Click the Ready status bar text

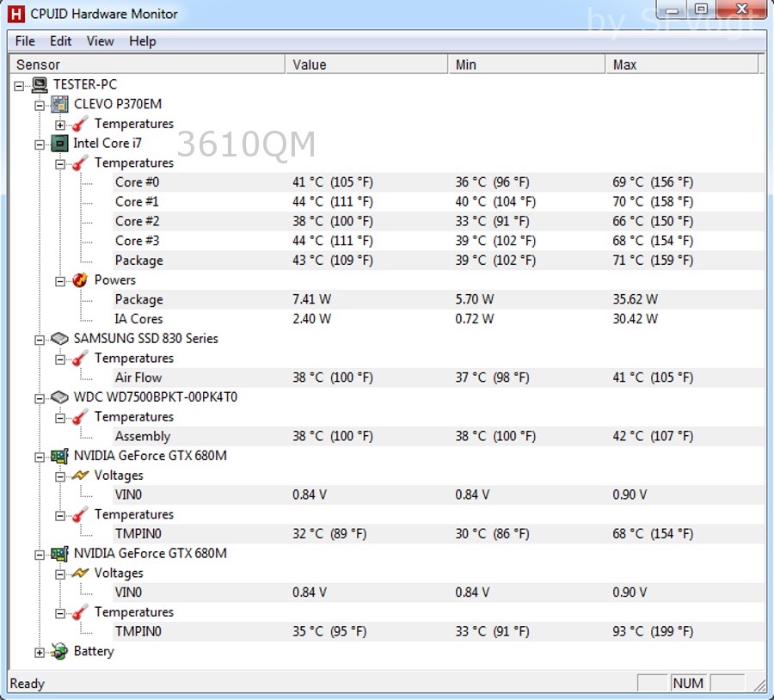coord(28,684)
